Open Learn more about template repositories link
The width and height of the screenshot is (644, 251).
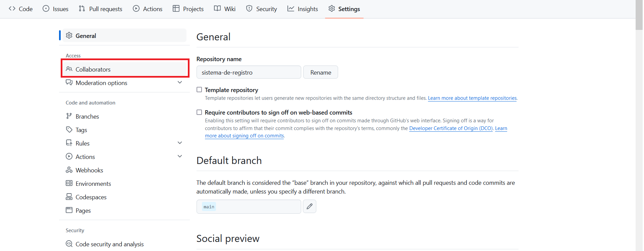click(x=472, y=98)
